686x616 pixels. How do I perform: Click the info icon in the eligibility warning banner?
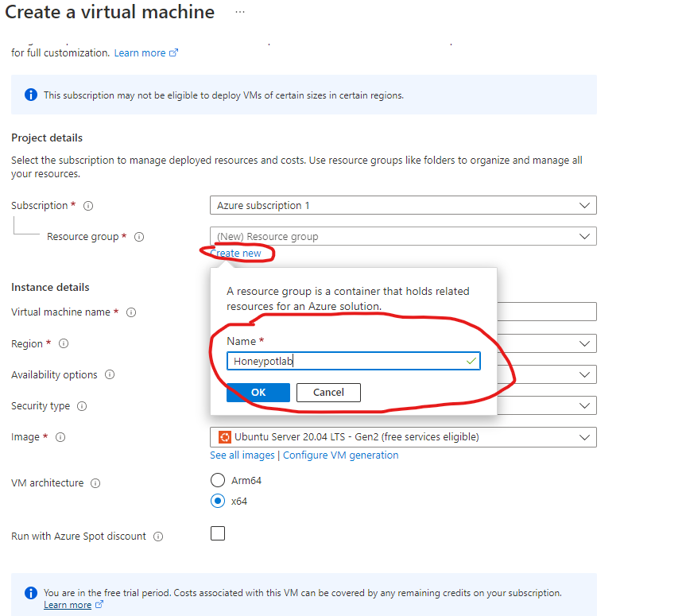click(31, 95)
